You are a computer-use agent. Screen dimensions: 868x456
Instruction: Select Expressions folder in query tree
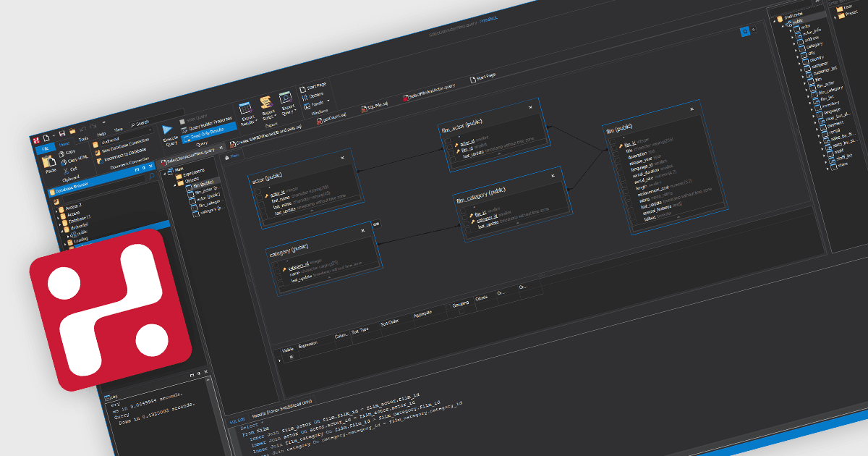point(190,173)
